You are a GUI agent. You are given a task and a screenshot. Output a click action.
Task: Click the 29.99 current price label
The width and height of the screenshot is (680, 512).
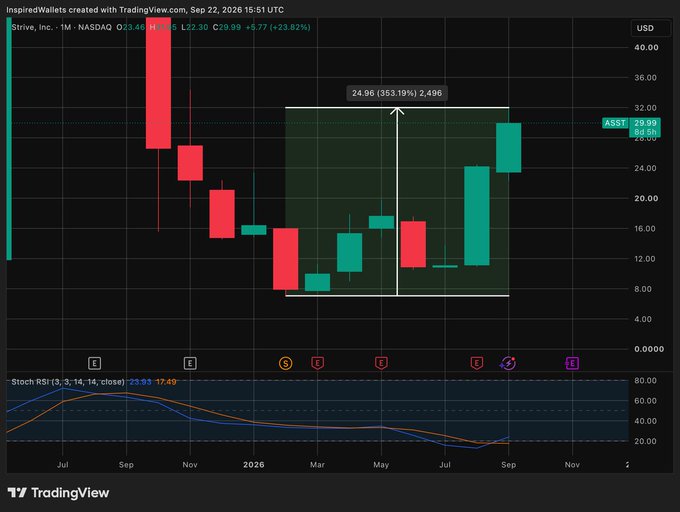(x=645, y=123)
